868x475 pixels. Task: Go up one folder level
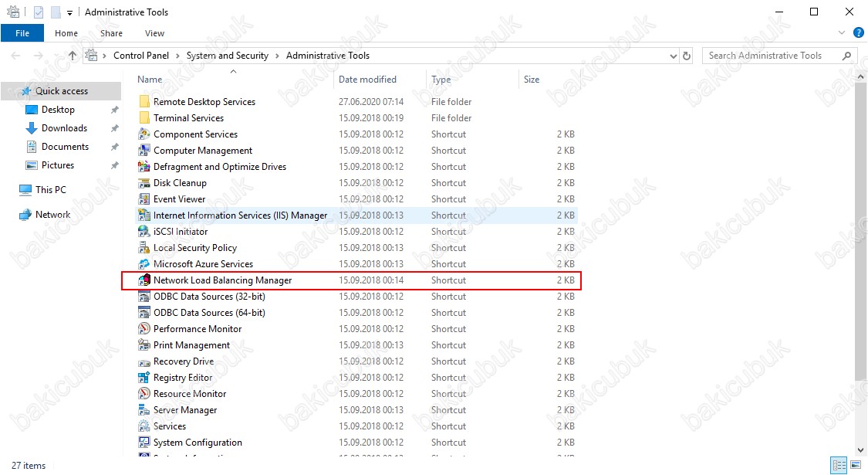tap(73, 56)
